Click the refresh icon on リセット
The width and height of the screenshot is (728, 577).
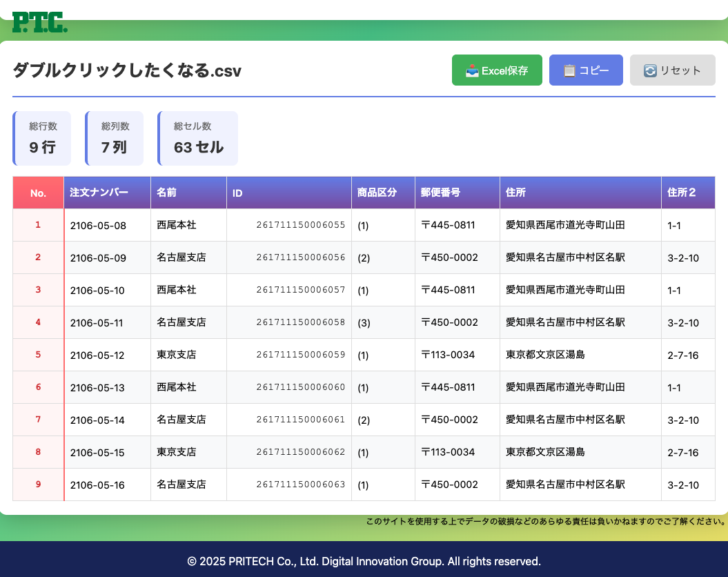click(x=650, y=70)
